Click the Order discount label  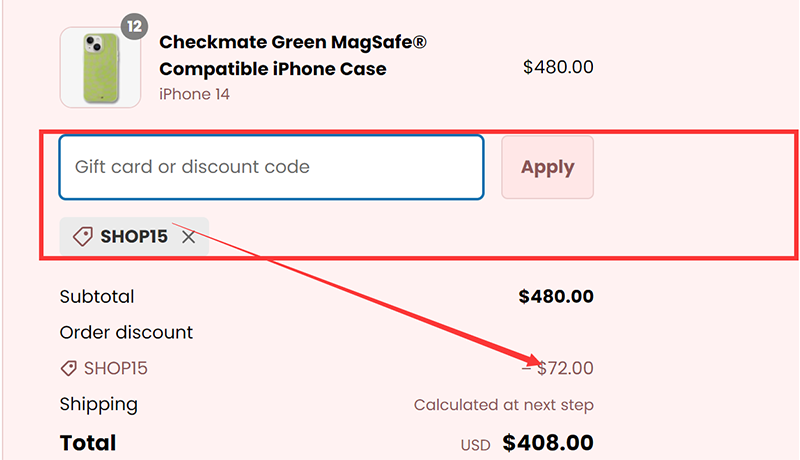pyautogui.click(x=126, y=332)
